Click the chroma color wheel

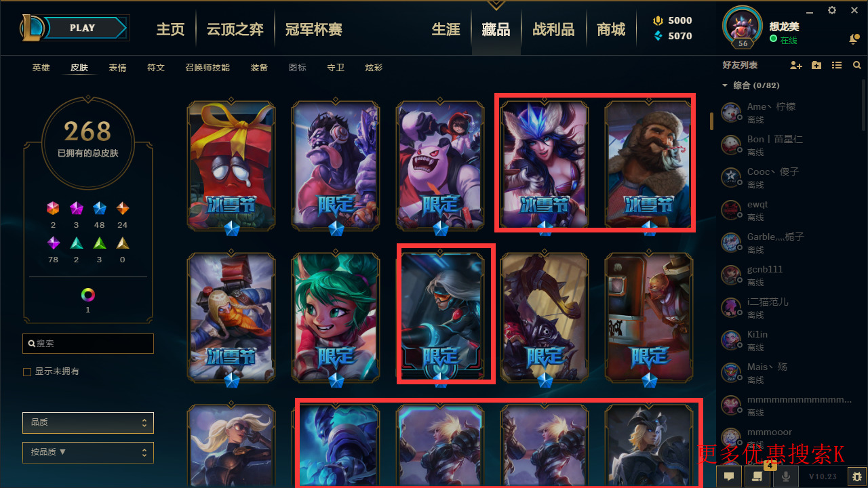click(x=88, y=295)
